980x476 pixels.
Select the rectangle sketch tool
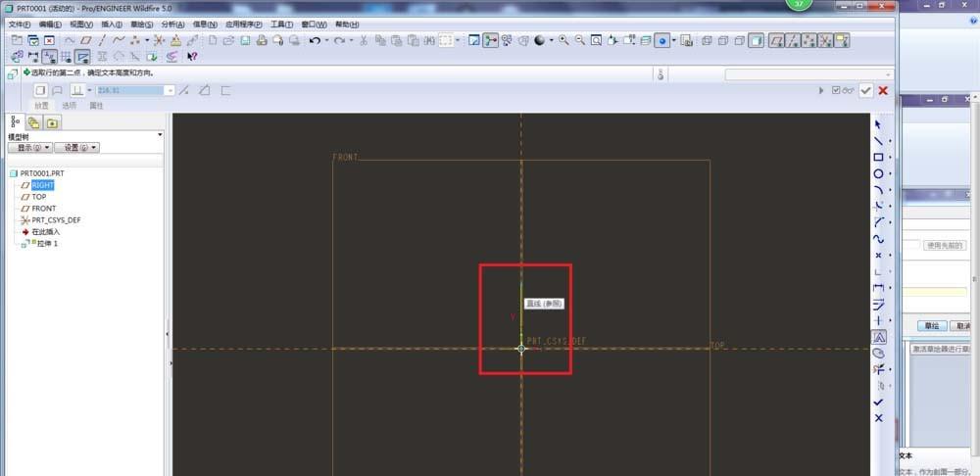(x=878, y=158)
